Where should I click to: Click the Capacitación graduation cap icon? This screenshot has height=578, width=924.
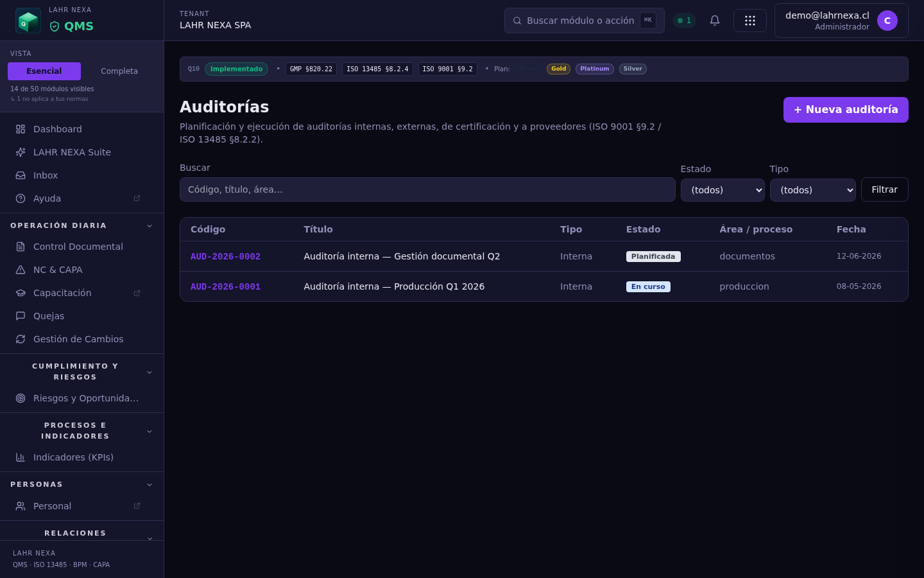(x=21, y=293)
